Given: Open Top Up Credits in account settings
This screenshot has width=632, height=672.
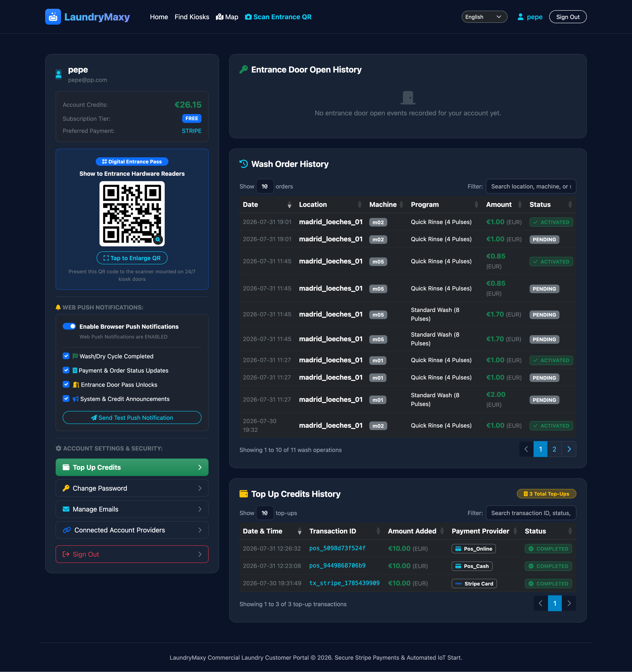Looking at the screenshot, I should click(x=132, y=467).
